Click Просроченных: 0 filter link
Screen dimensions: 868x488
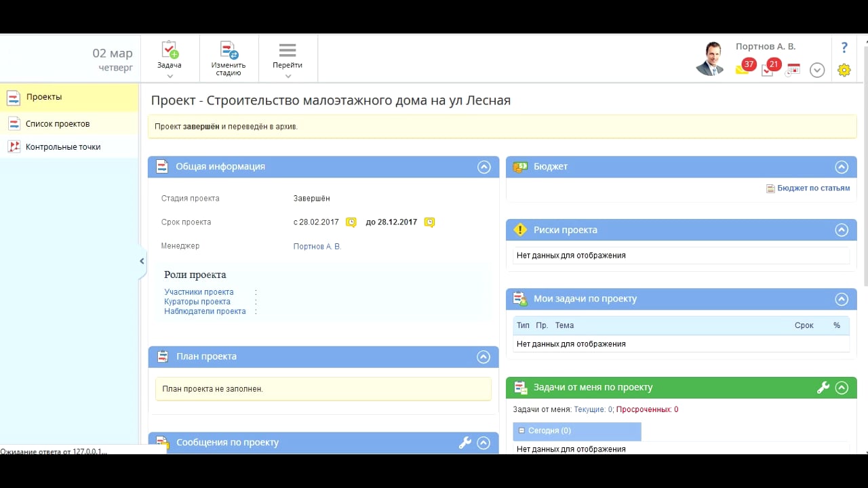click(x=647, y=409)
